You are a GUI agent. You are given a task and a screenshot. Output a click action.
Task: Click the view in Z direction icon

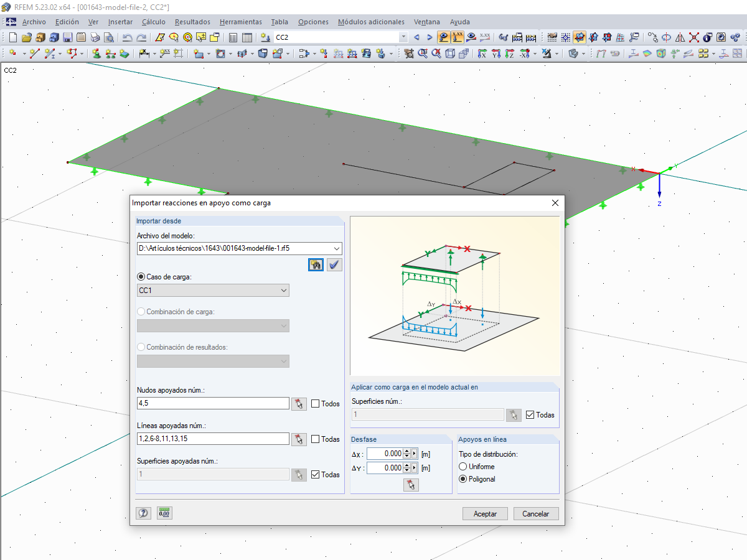(x=509, y=54)
